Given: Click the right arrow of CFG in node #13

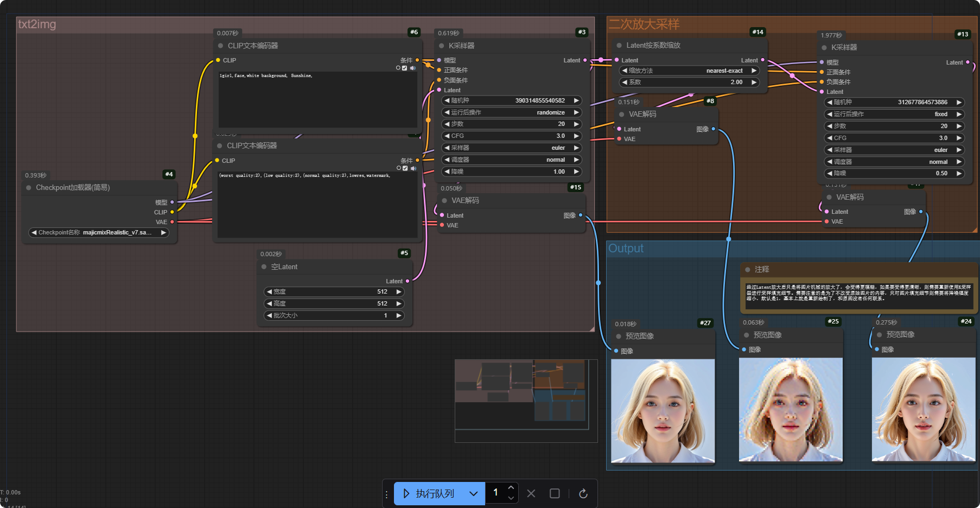Looking at the screenshot, I should 959,138.
